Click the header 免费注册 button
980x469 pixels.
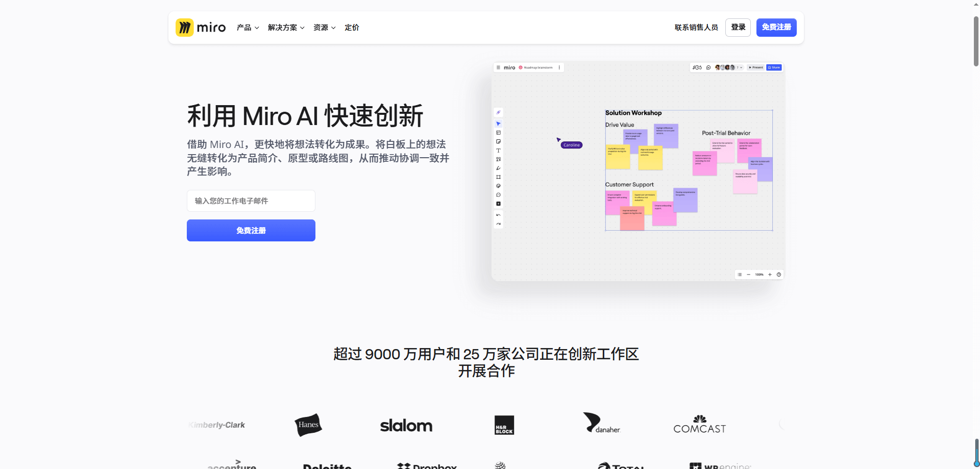(x=776, y=28)
